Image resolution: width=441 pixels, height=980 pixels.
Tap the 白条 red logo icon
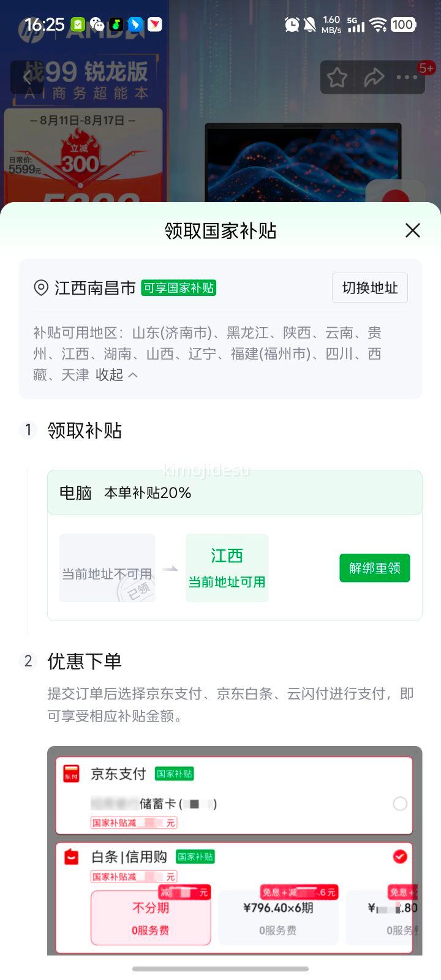(72, 857)
